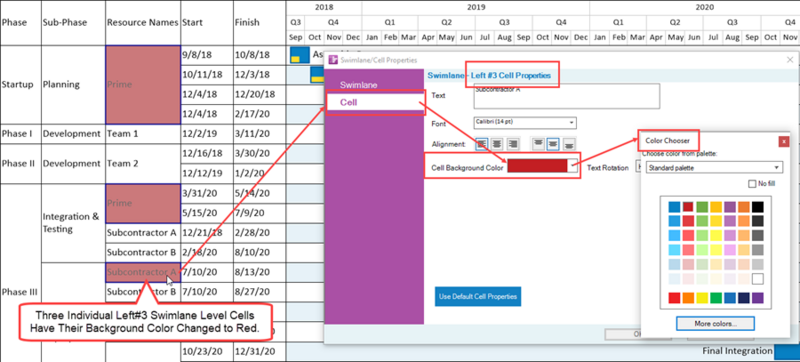Image resolution: width=800 pixels, height=362 pixels.
Task: Click the Phase II cell
Action: pos(20,164)
